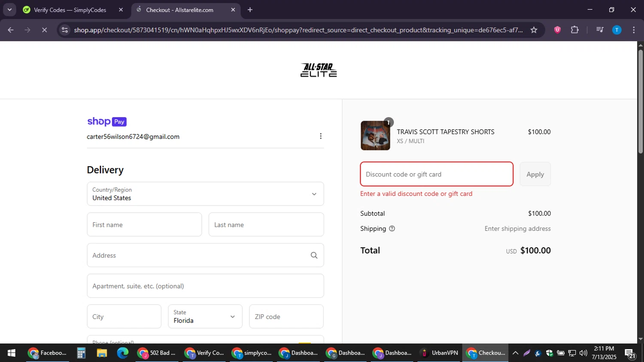Launch Microsoft Edge from taskbar
Viewport: 644px width, 362px height.
[123, 353]
